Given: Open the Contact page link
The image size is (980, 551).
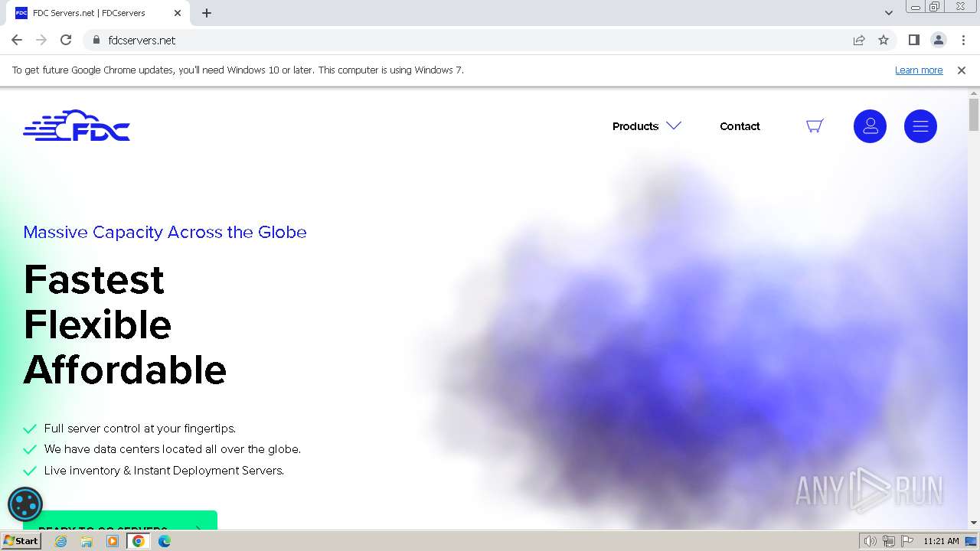Looking at the screenshot, I should tap(740, 126).
